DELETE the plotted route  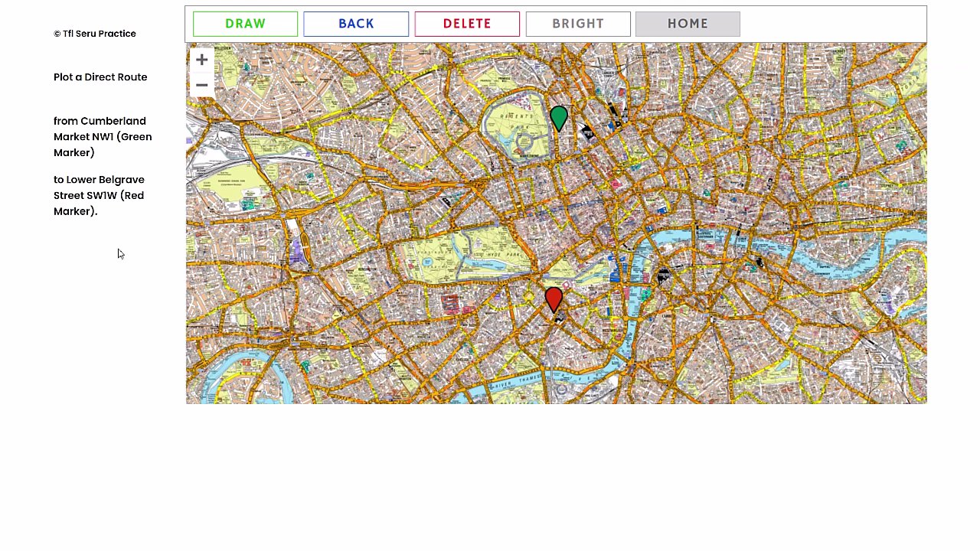pyautogui.click(x=467, y=24)
